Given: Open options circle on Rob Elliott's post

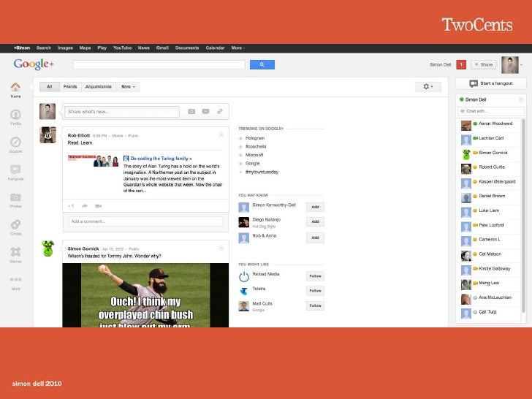Looking at the screenshot, I should 221,135.
